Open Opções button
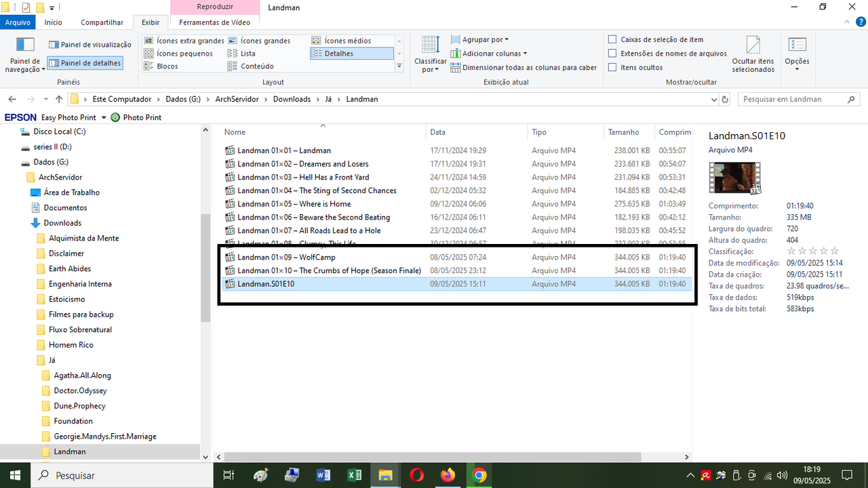The width and height of the screenshot is (868, 488). pos(797,53)
